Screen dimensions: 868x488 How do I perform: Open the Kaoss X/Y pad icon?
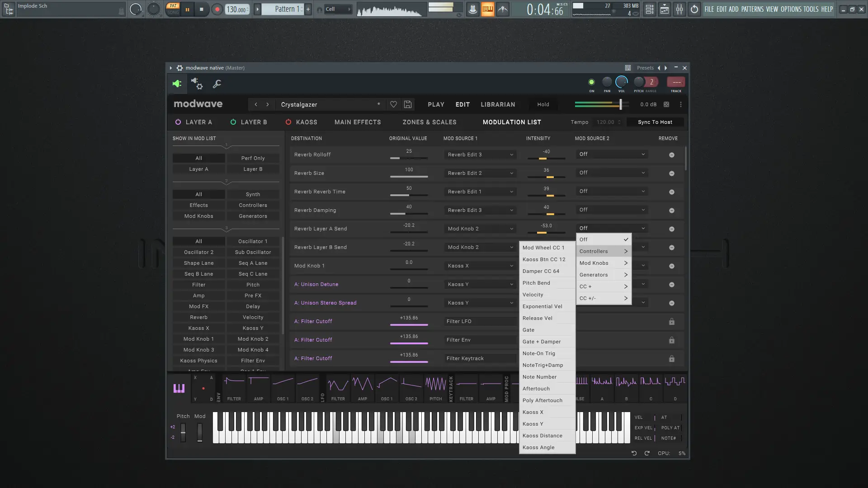(203, 388)
